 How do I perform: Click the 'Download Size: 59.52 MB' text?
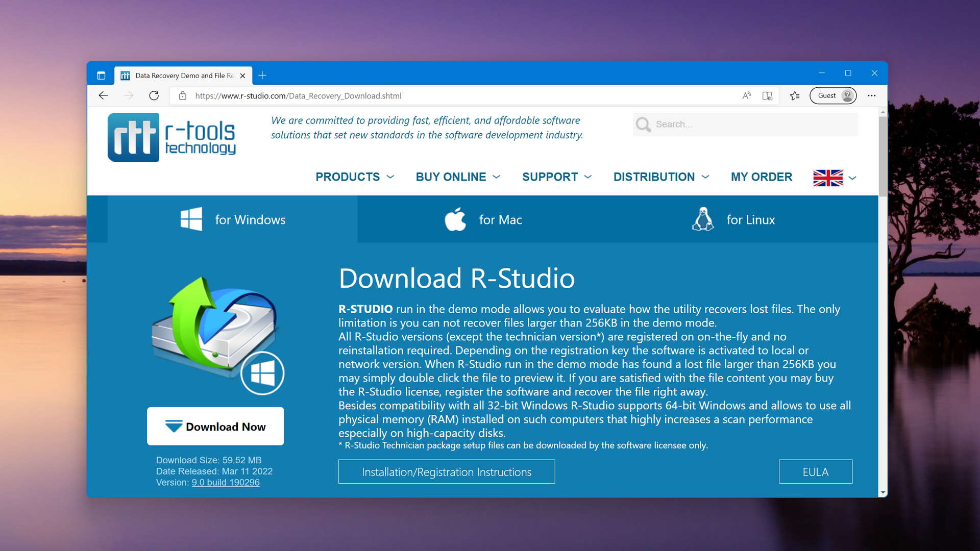pyautogui.click(x=209, y=460)
